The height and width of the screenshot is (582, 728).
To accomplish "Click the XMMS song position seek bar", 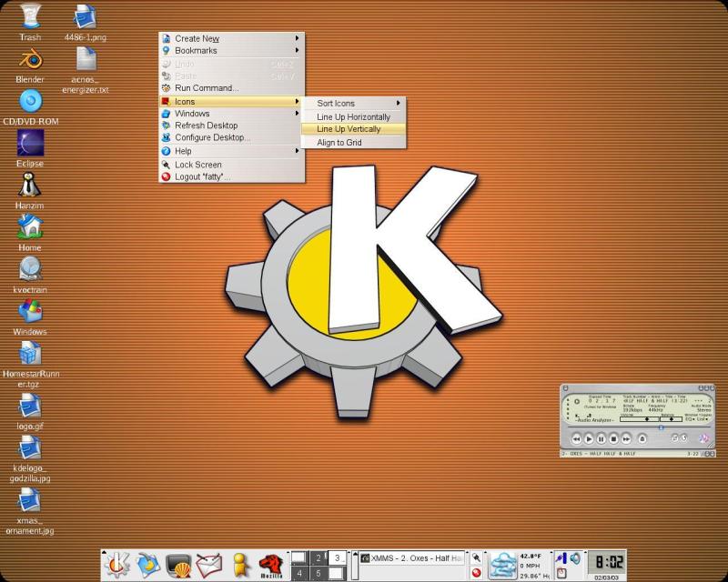I will [638, 427].
